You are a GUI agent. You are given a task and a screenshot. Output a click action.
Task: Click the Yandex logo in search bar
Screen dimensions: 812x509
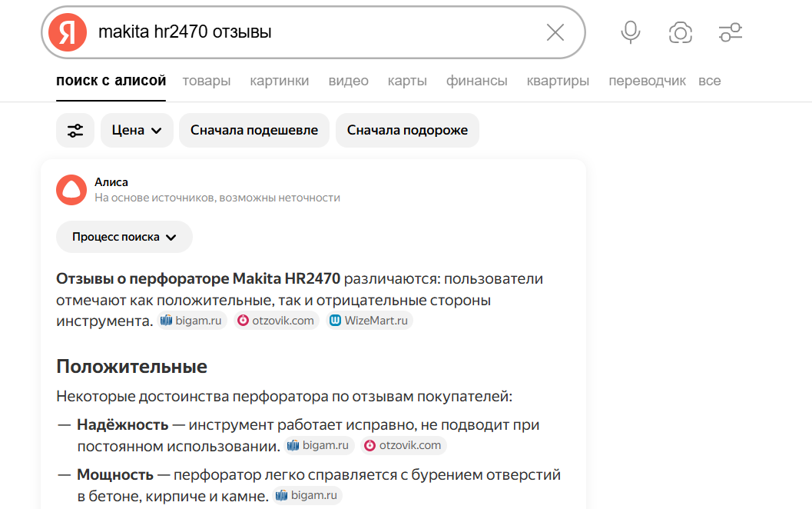click(x=68, y=32)
